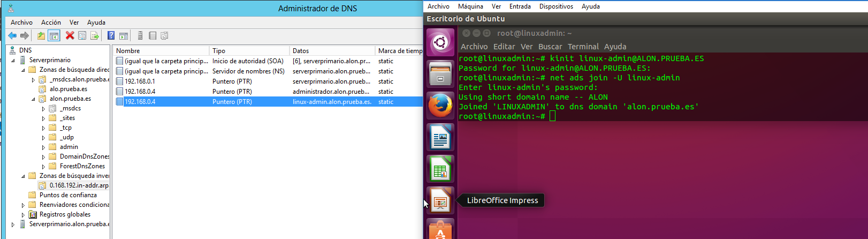Select the 0.168.192.in-addr.arpa reverse zone

click(79, 185)
